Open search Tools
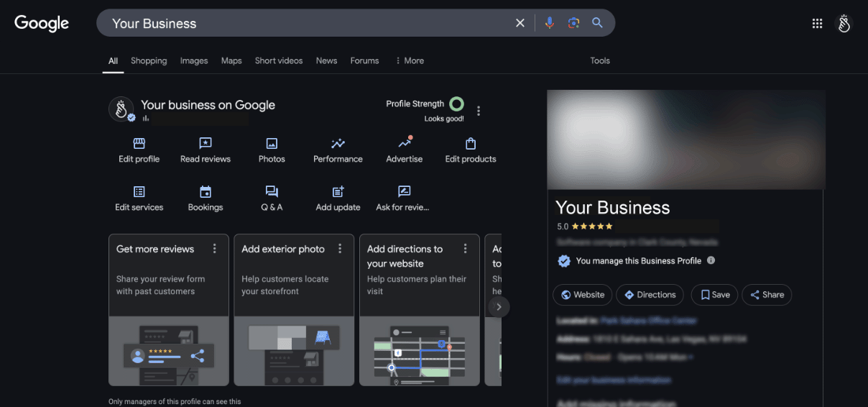 tap(600, 60)
